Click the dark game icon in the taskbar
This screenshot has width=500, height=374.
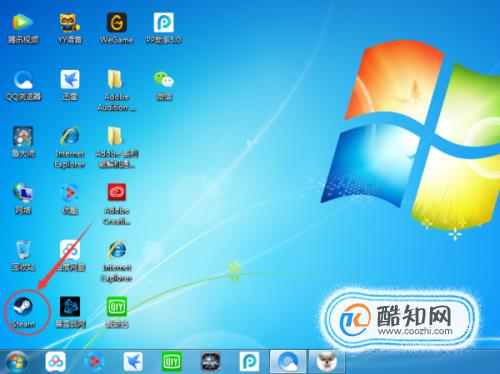point(210,362)
